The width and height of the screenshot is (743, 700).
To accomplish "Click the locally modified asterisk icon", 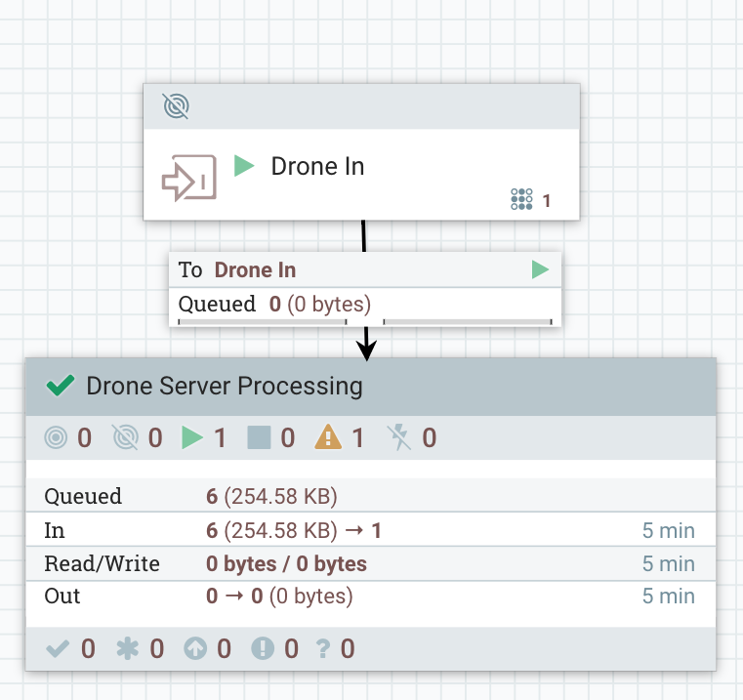I will (x=128, y=649).
